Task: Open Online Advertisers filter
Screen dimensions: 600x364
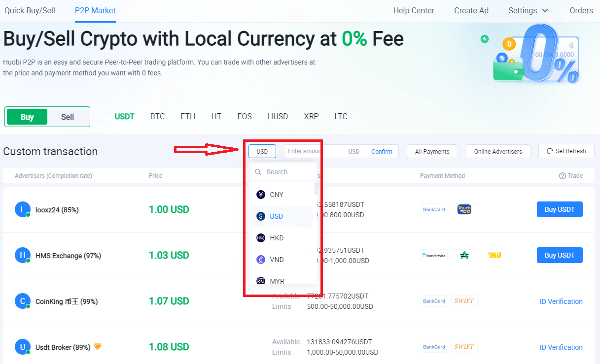Action: 498,151
